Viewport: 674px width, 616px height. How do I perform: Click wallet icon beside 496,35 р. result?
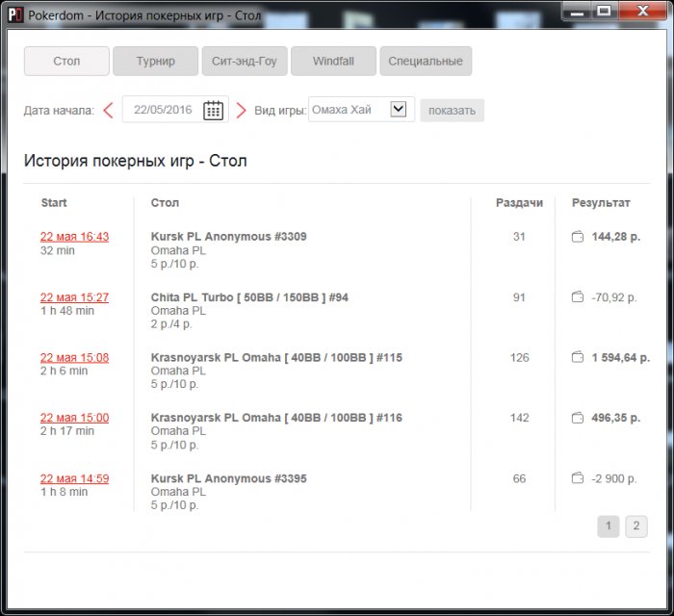tap(578, 418)
